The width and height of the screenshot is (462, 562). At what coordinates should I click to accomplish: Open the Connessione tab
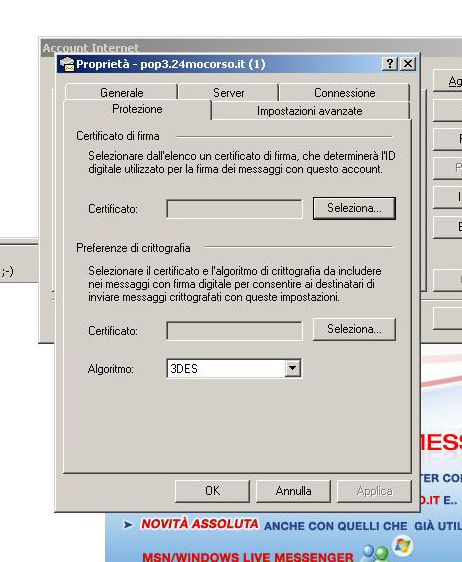click(x=344, y=92)
